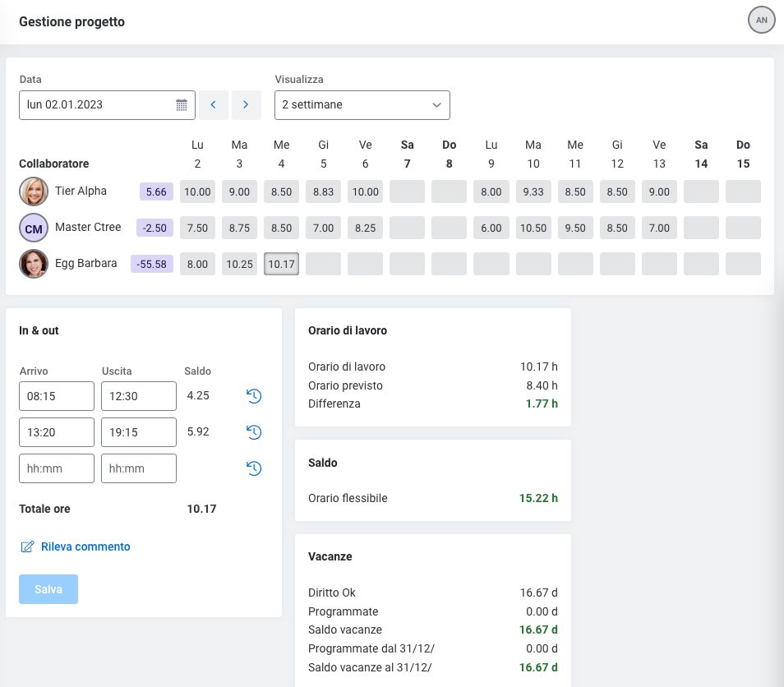This screenshot has width=784, height=687.
Task: Click Egg Barbara's -55.58 balance badge
Action: pyautogui.click(x=152, y=264)
